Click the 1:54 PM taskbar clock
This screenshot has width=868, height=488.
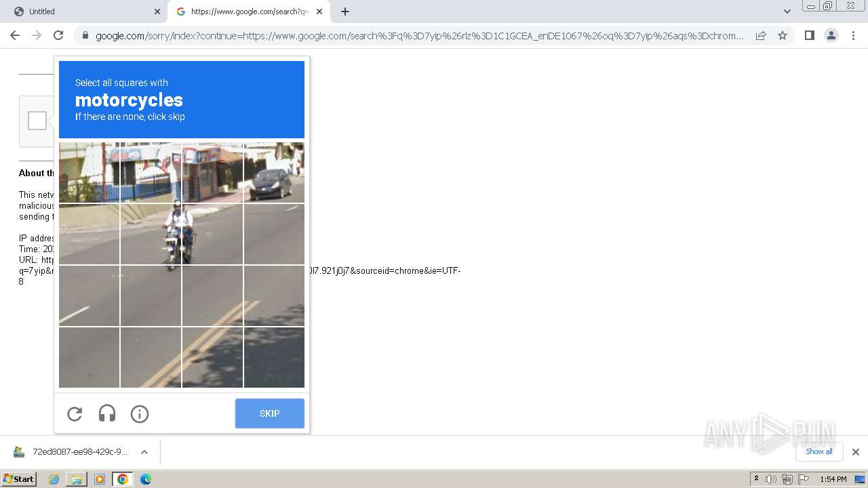point(833,479)
